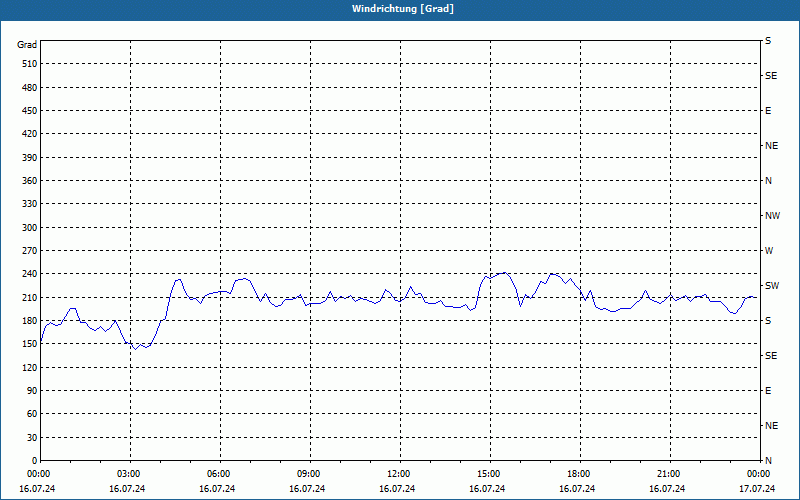This screenshot has width=800, height=500.
Task: Click the NW compass label
Action: pos(772,216)
